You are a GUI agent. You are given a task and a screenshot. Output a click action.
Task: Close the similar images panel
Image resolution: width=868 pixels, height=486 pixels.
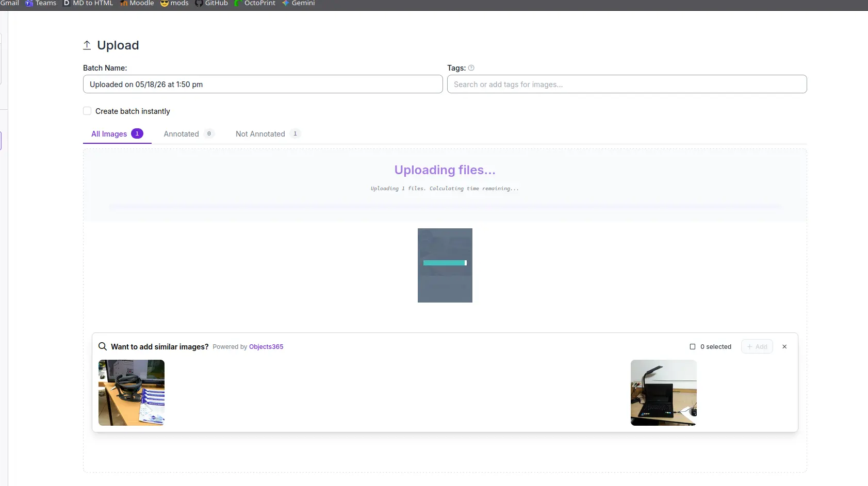click(x=784, y=347)
